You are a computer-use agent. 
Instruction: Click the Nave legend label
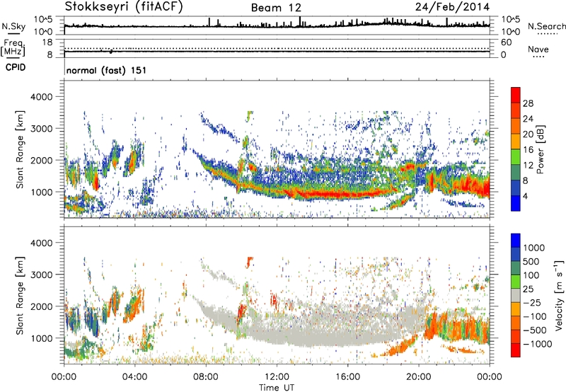pos(538,50)
